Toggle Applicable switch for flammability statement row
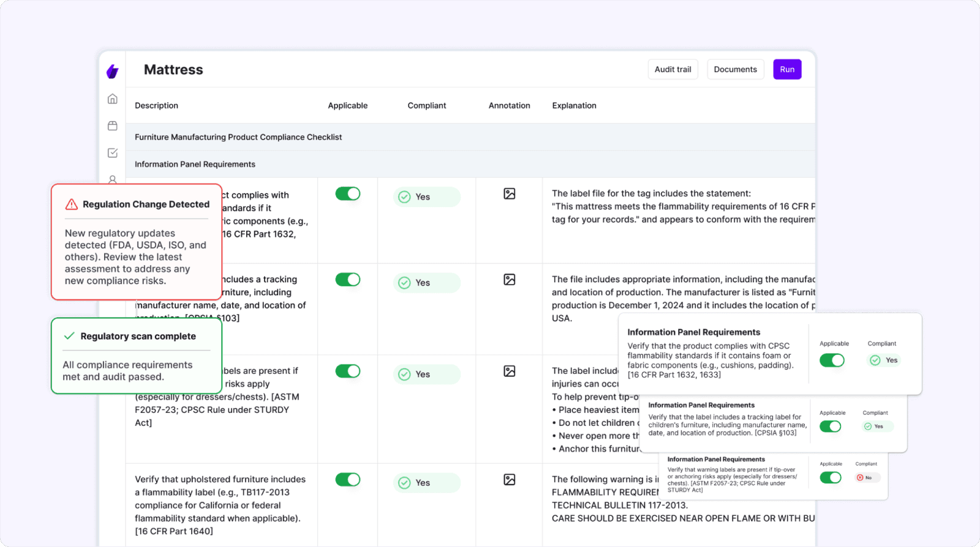This screenshot has width=980, height=547. point(348,194)
